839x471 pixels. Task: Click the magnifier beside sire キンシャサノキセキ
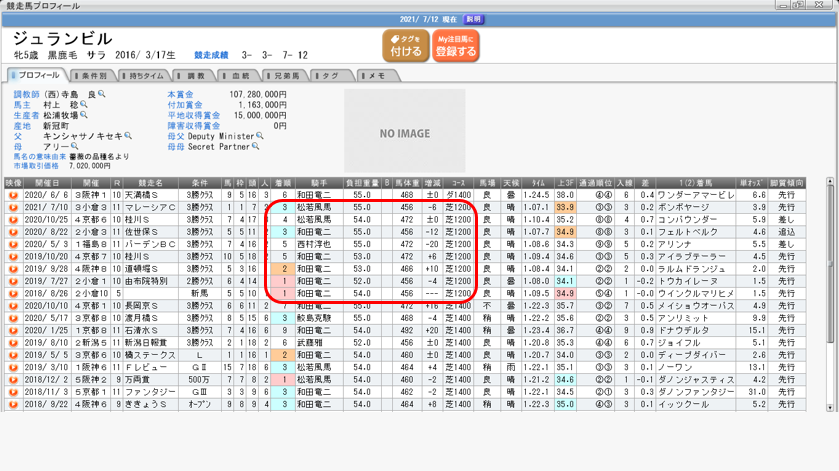128,136
